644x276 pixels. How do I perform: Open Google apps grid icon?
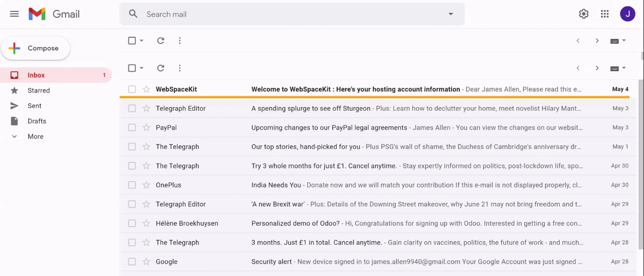click(x=605, y=14)
